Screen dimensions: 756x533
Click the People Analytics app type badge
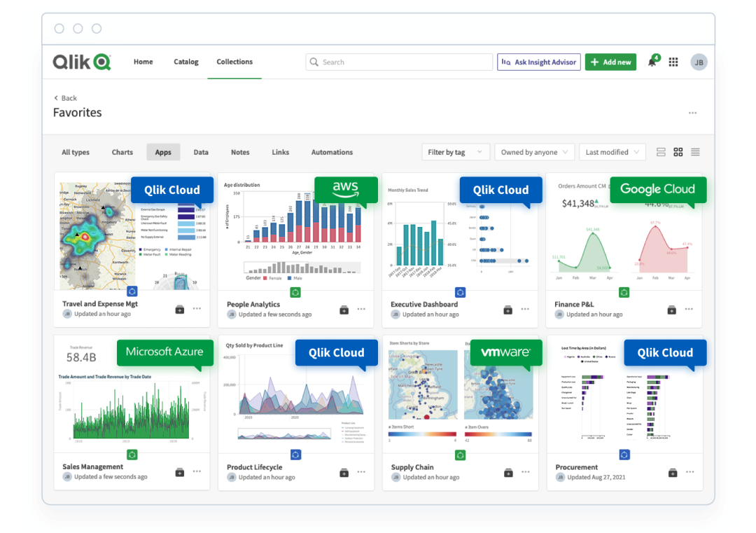[x=295, y=292]
